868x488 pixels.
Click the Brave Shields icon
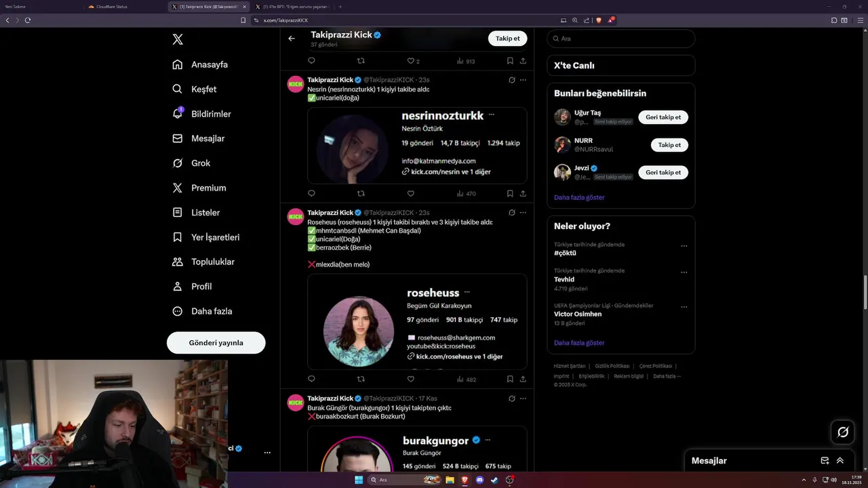tap(598, 20)
